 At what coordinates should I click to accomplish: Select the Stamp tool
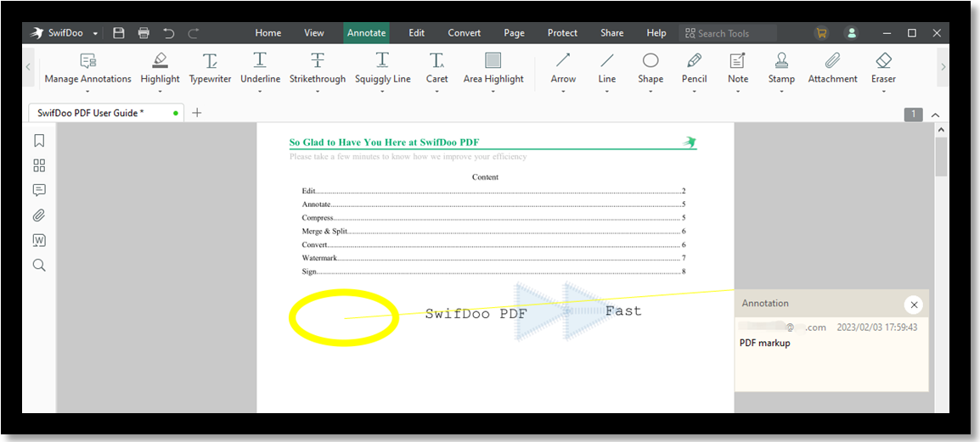point(781,69)
